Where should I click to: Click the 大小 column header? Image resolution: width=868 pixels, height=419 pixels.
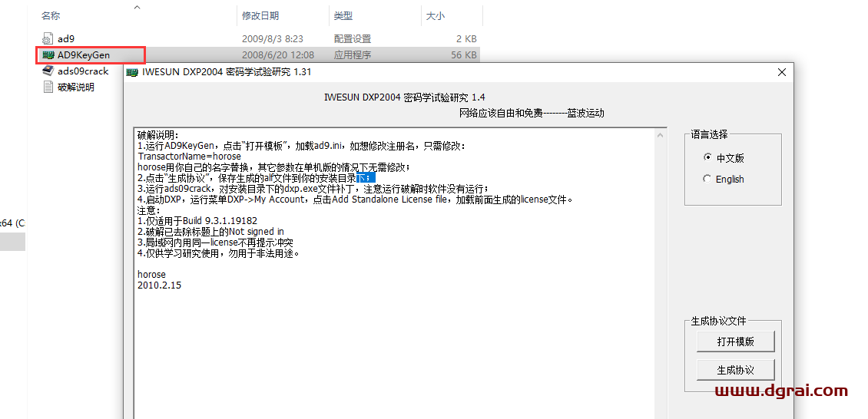(434, 16)
